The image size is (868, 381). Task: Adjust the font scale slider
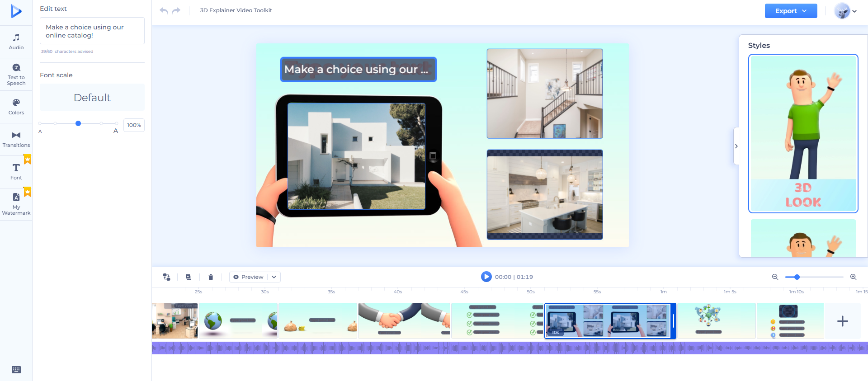78,123
